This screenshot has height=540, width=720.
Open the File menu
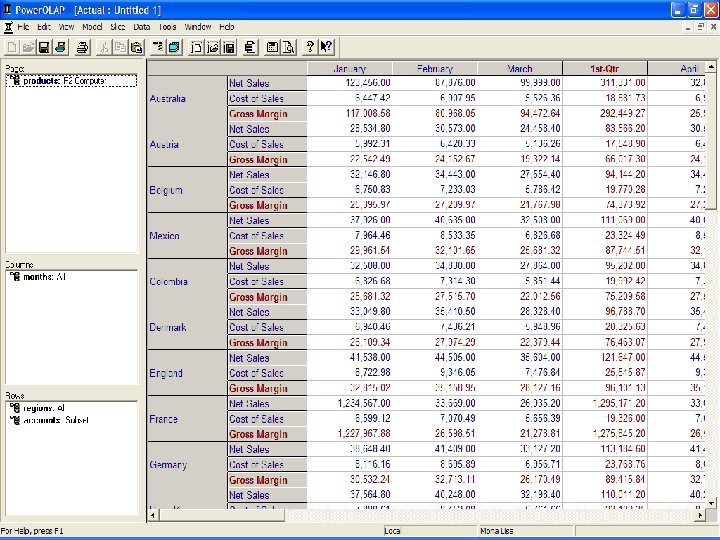[x=23, y=27]
